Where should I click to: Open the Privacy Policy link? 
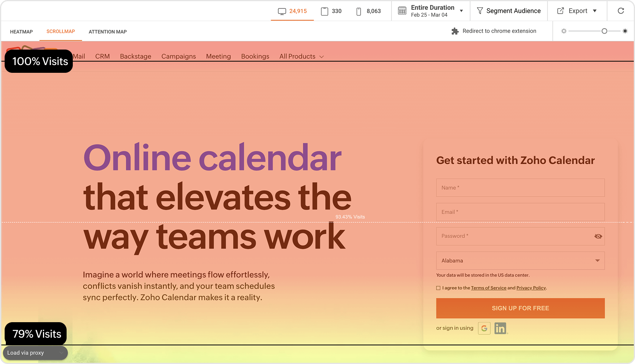(531, 288)
